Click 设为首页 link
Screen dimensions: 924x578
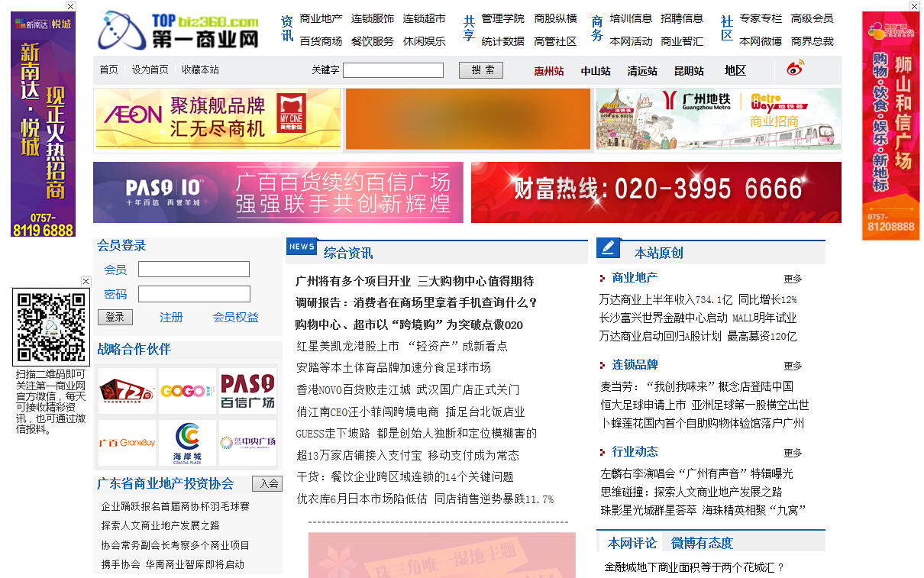[x=150, y=69]
